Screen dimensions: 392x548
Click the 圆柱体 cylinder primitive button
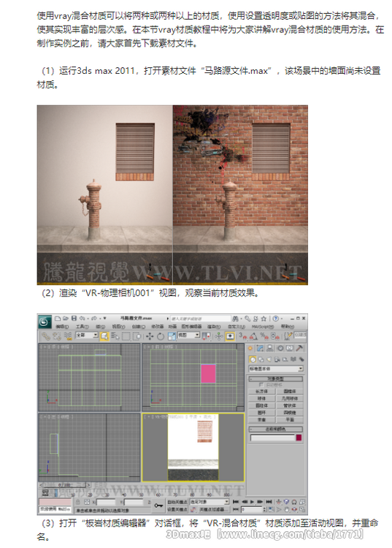(x=261, y=406)
